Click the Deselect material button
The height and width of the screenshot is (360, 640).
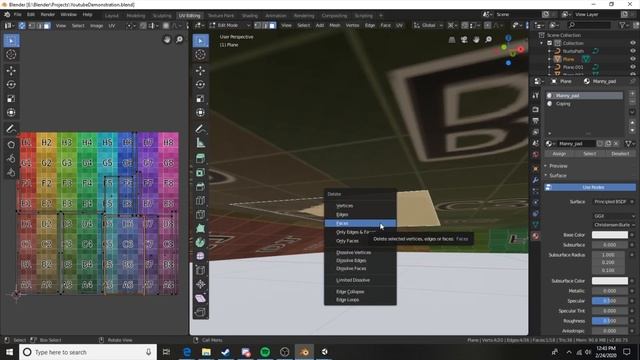pos(620,154)
